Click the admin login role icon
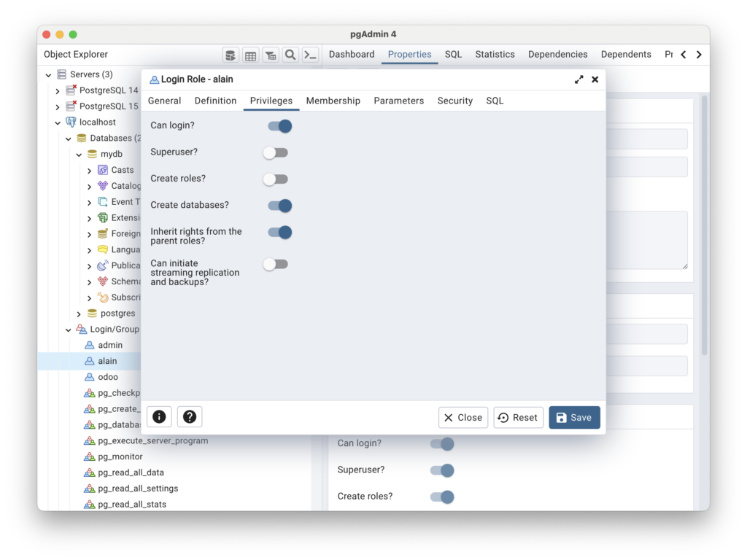The height and width of the screenshot is (560, 747). pos(89,345)
